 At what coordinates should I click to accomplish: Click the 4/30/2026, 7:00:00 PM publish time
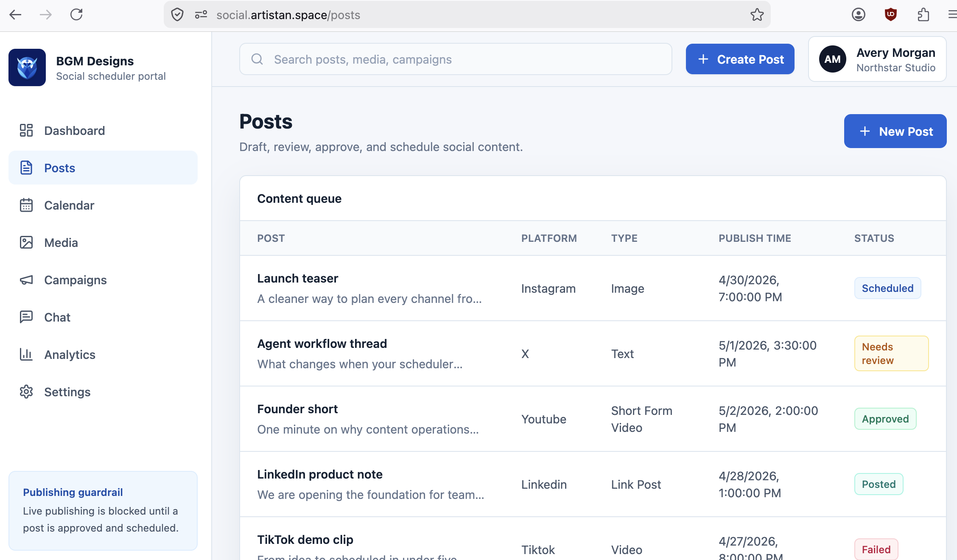tap(750, 288)
